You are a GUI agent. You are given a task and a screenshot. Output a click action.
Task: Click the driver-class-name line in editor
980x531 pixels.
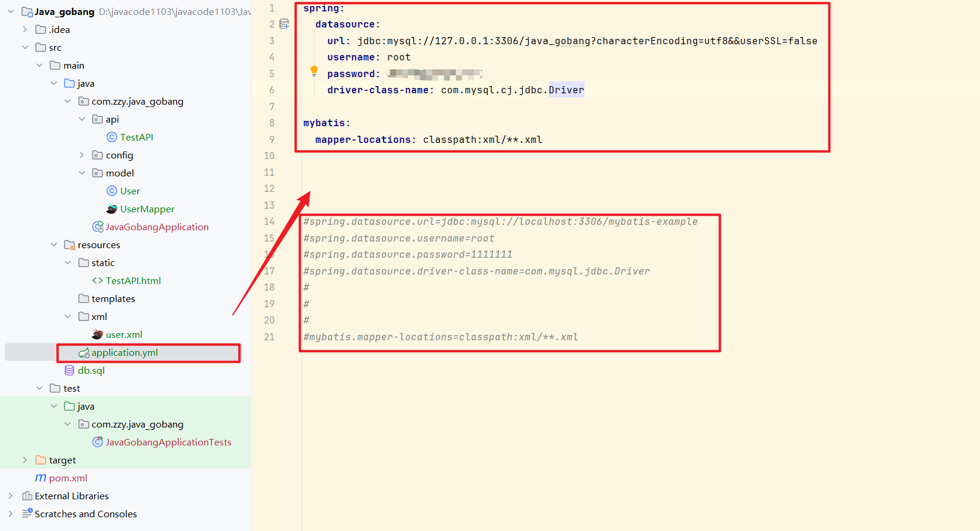pyautogui.click(x=455, y=90)
